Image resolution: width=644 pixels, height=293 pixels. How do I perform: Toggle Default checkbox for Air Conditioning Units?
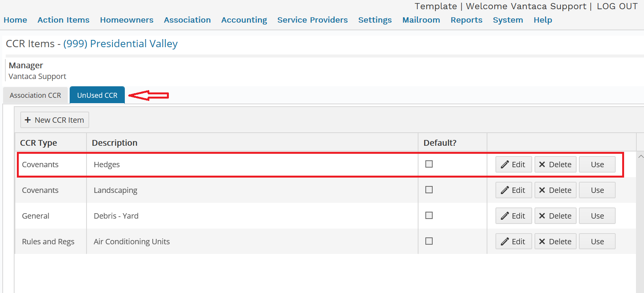429,241
